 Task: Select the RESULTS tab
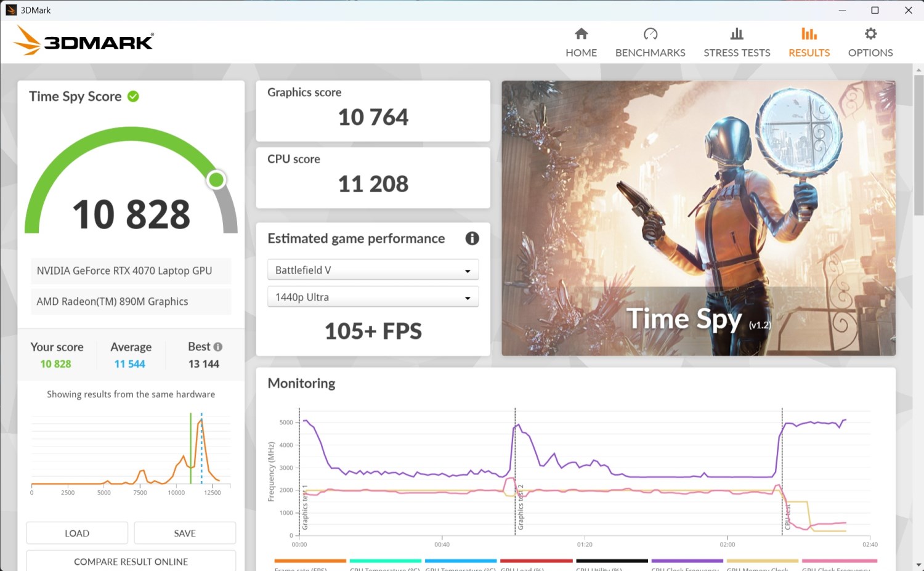(809, 43)
